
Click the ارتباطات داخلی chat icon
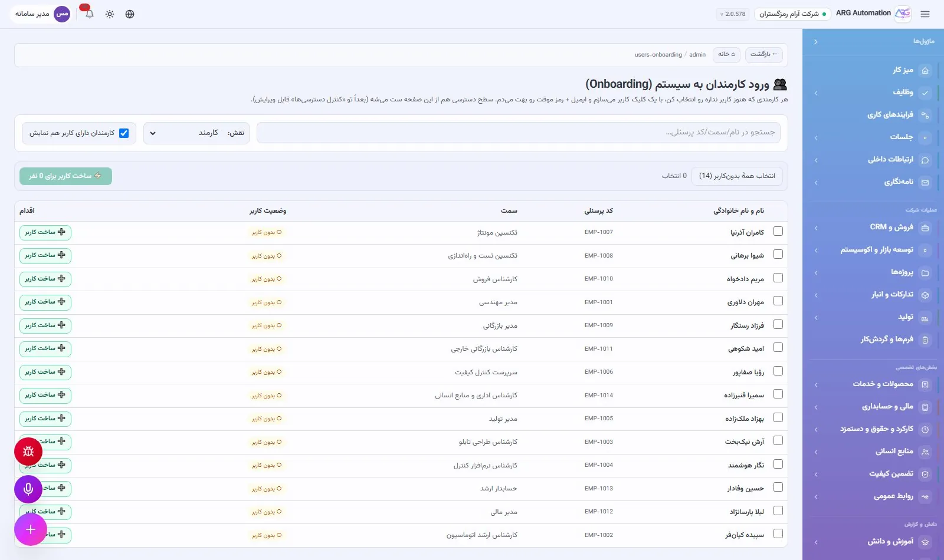click(925, 160)
